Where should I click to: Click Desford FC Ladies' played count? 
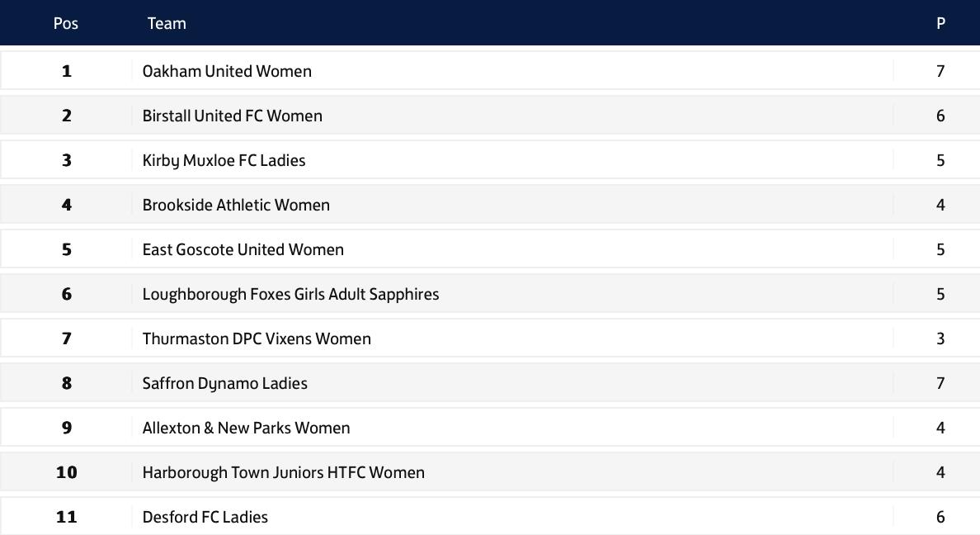(x=940, y=517)
